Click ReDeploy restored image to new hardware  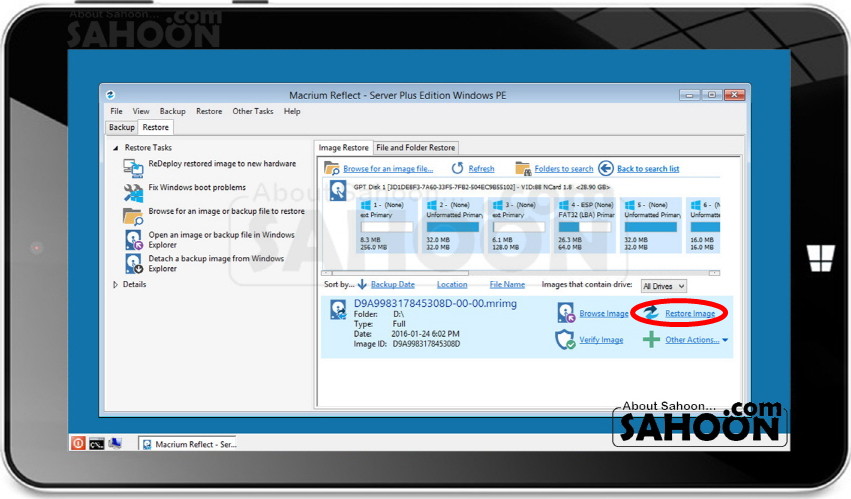pyautogui.click(x=223, y=163)
